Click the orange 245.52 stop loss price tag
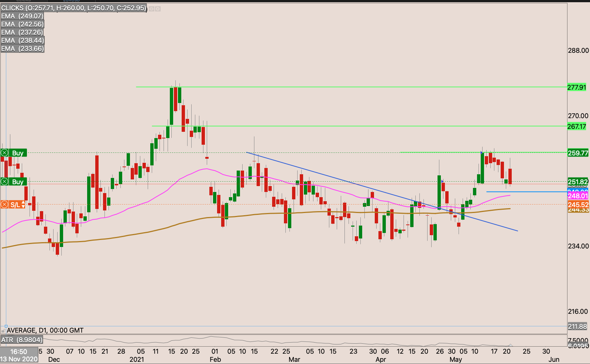Image resolution: width=590 pixels, height=364 pixels. click(x=578, y=205)
